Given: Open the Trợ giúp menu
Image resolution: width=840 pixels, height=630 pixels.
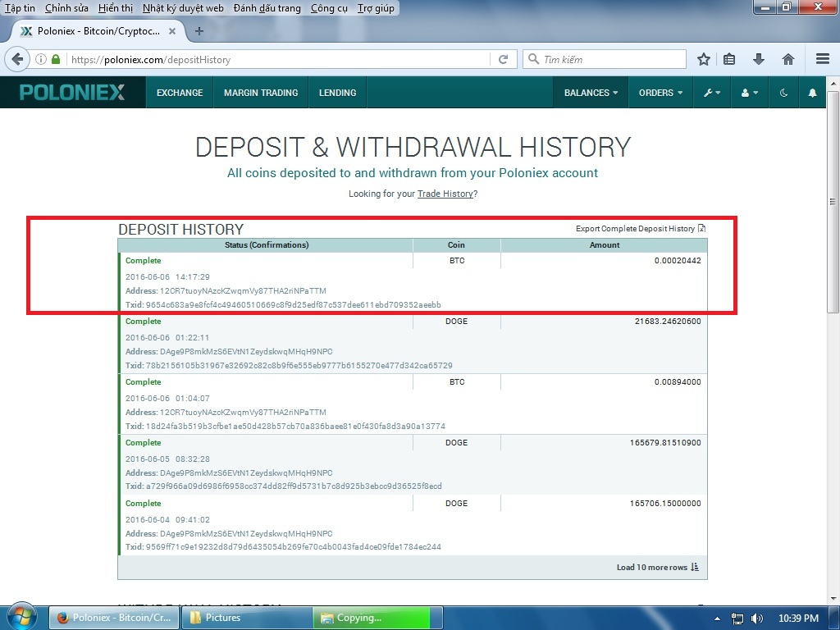Looking at the screenshot, I should (x=376, y=8).
